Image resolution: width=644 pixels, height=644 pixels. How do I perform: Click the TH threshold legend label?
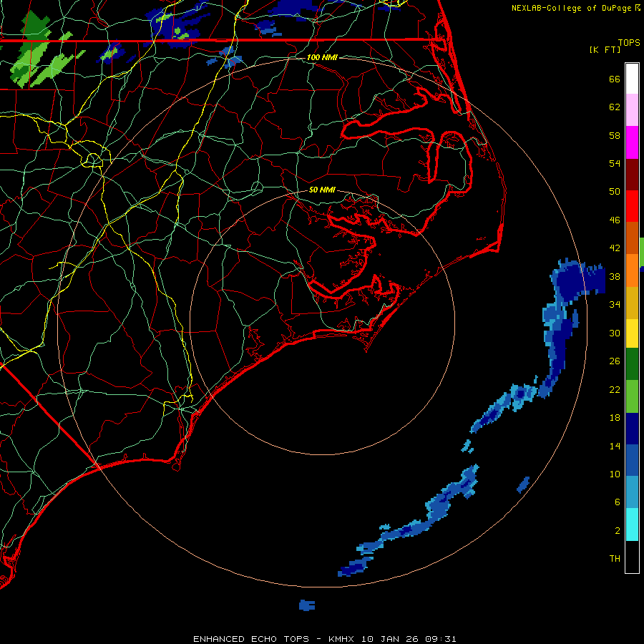pyautogui.click(x=615, y=559)
